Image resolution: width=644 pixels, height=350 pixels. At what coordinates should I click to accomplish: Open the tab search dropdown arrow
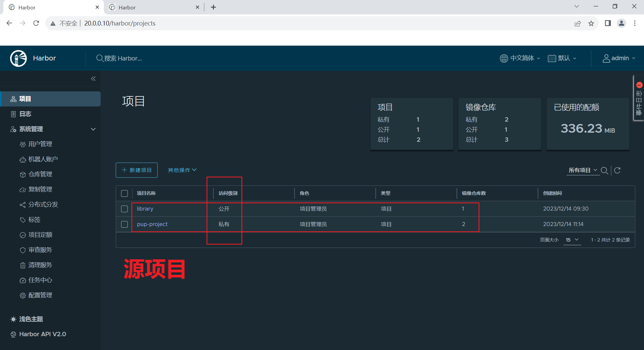[x=577, y=6]
